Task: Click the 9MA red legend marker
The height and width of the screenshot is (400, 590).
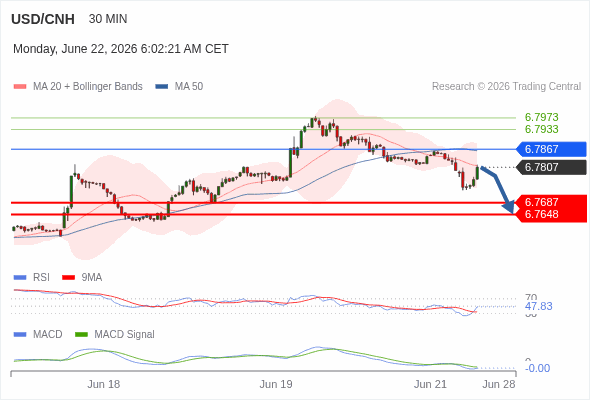Action: point(68,278)
